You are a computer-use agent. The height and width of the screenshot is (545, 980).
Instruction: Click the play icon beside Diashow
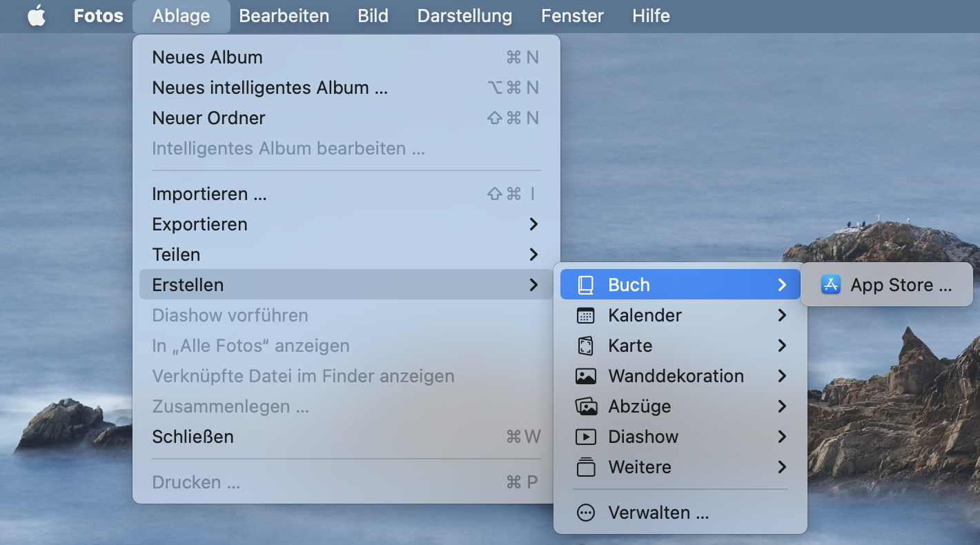[x=585, y=437]
